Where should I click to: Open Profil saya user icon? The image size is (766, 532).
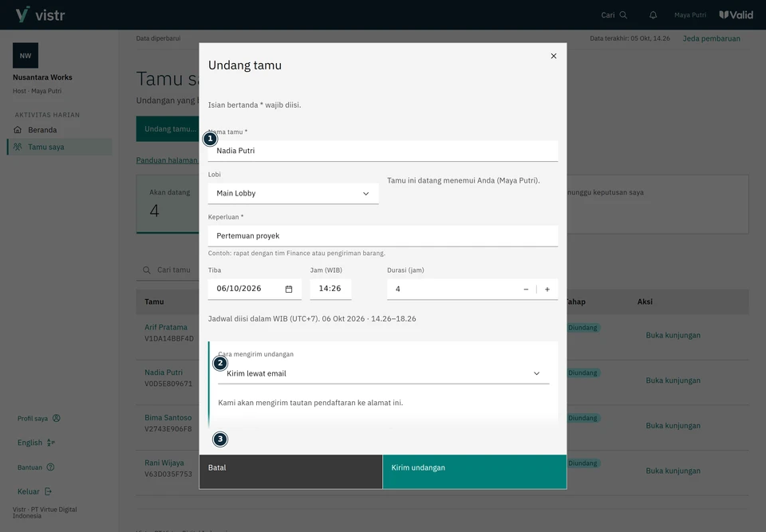[x=57, y=418]
